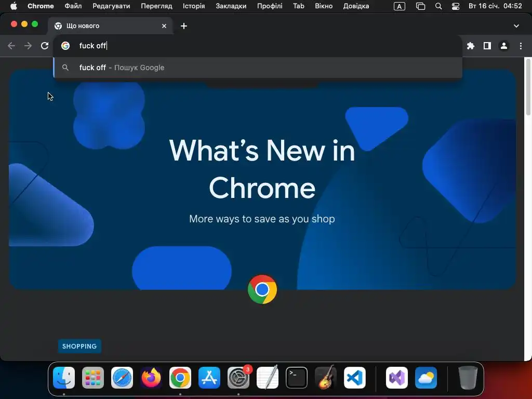Open the Редагувати menu
The image size is (532, 399).
(111, 6)
